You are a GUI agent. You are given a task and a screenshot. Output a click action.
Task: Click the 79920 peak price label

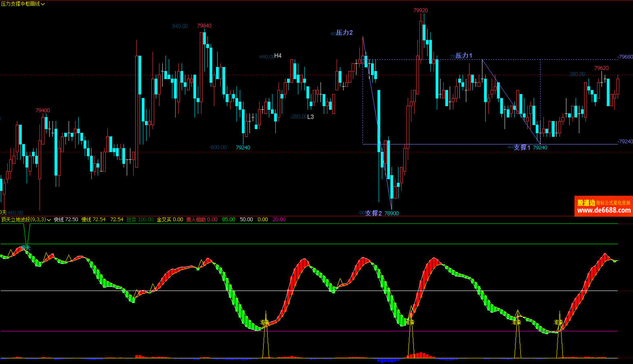click(420, 10)
